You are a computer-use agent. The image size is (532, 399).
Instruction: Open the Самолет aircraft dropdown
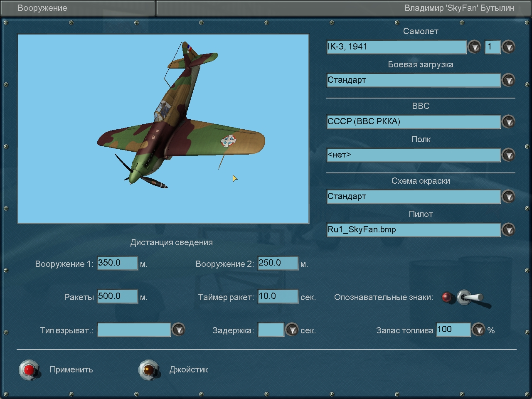474,47
